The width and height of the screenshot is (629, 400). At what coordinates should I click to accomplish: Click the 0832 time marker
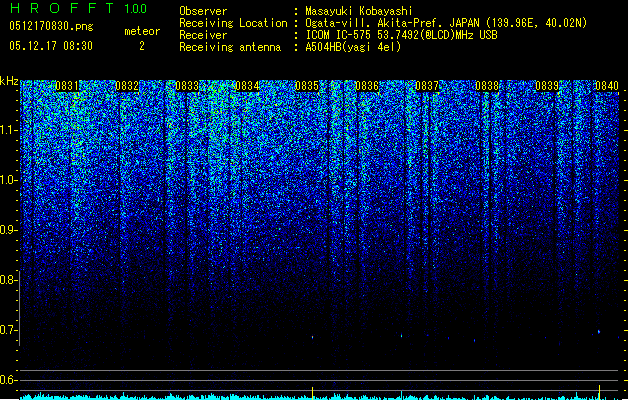(127, 86)
